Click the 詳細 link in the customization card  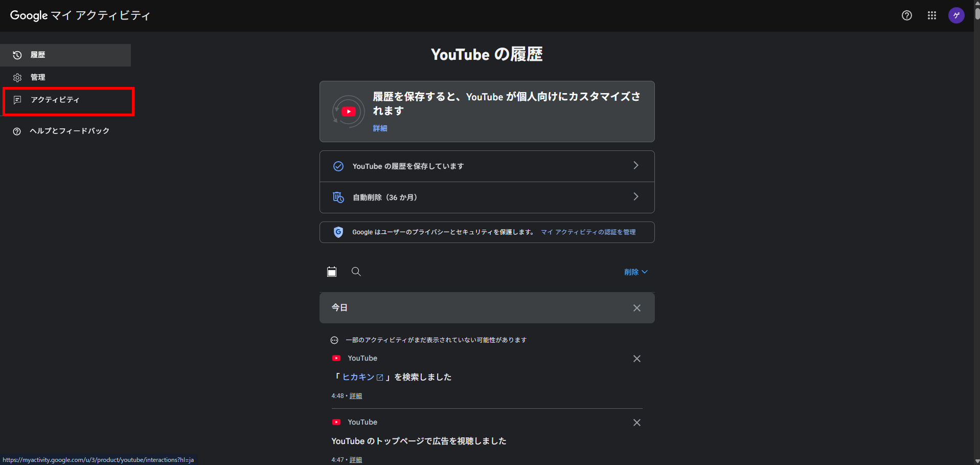click(380, 128)
